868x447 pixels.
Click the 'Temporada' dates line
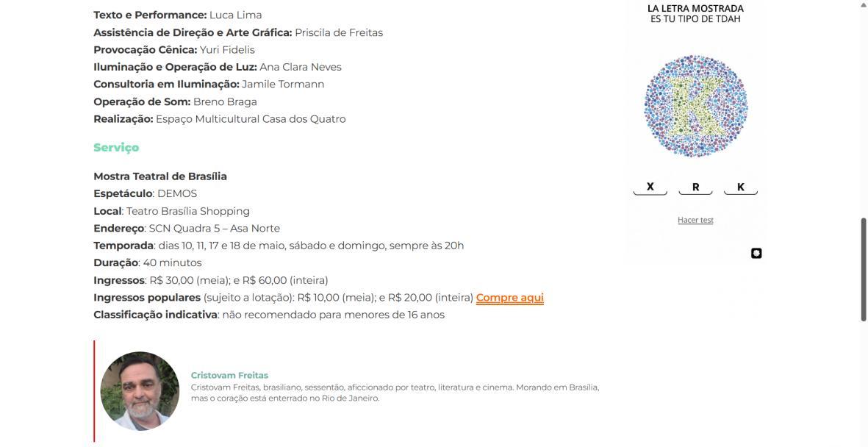click(279, 246)
